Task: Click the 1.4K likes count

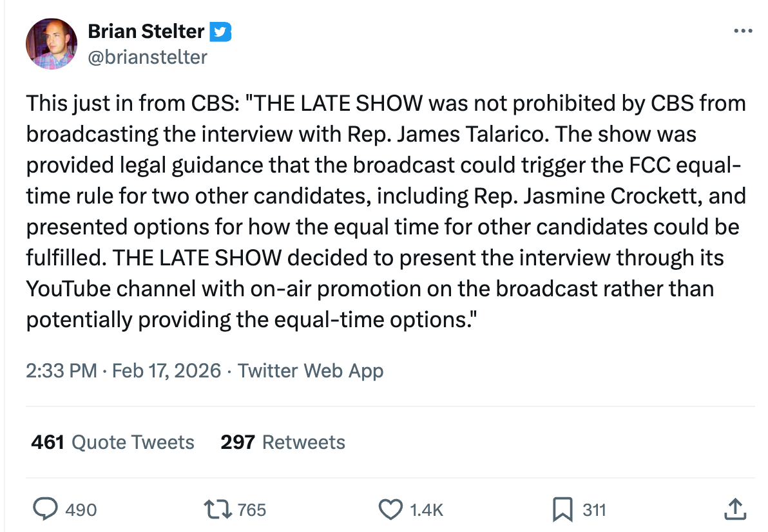Action: (x=427, y=510)
